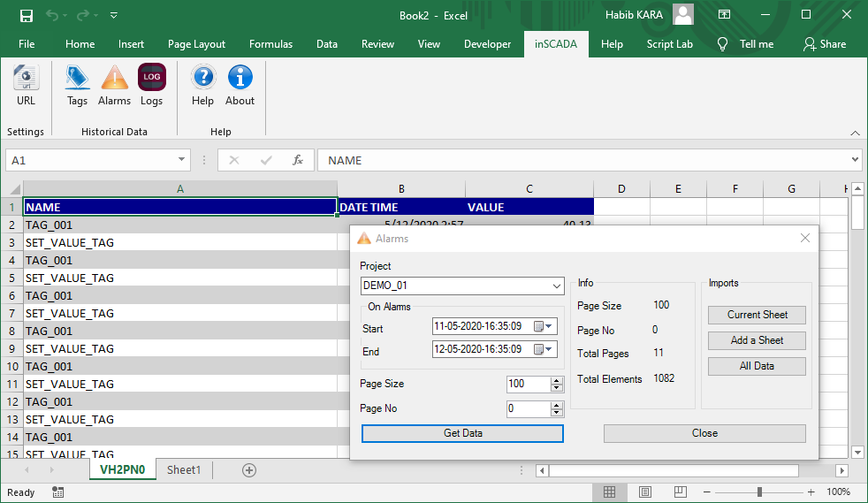Click the zoom level 100% indicator
Viewport: 868px width, 503px height.
838,492
